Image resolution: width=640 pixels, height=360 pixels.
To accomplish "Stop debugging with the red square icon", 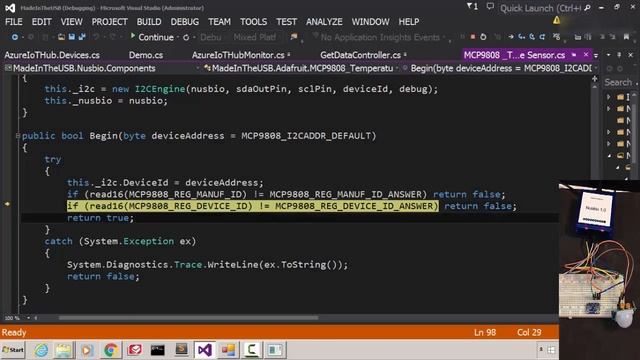I will pos(473,37).
